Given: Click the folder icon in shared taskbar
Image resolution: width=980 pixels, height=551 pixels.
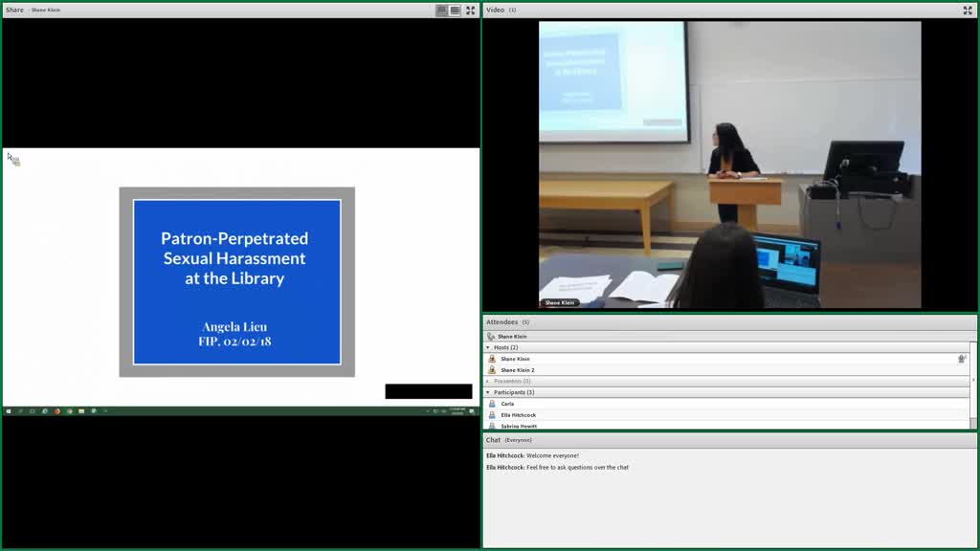Looking at the screenshot, I should pos(81,411).
